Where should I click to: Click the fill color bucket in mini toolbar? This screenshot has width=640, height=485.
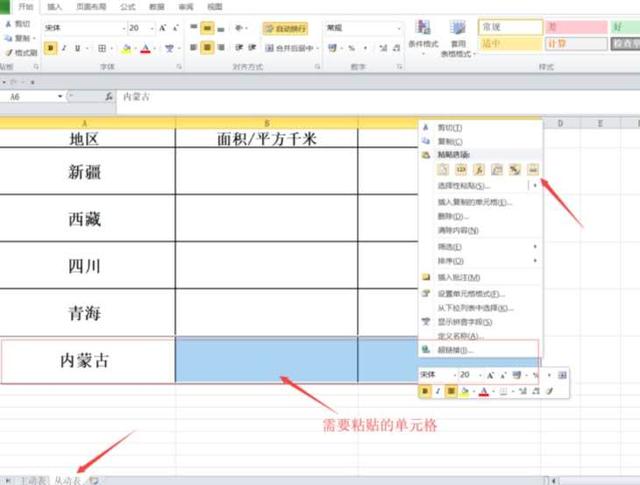coord(465,391)
